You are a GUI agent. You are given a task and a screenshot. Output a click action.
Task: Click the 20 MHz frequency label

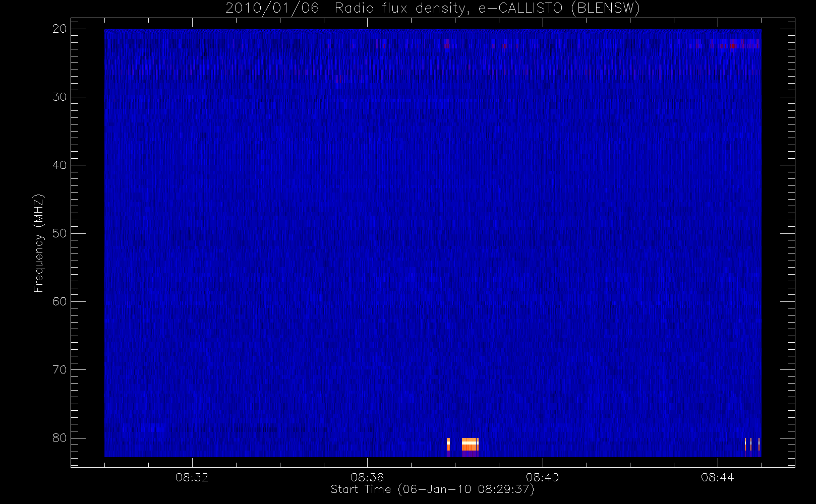[60, 29]
